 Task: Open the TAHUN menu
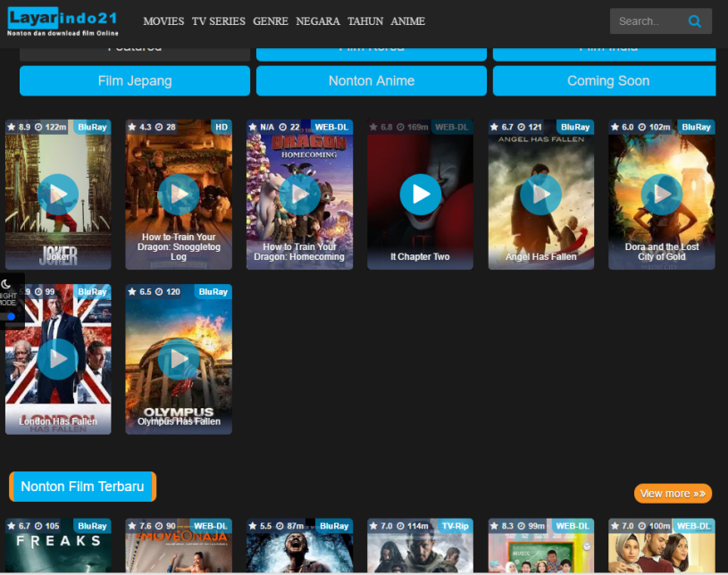[x=364, y=21]
